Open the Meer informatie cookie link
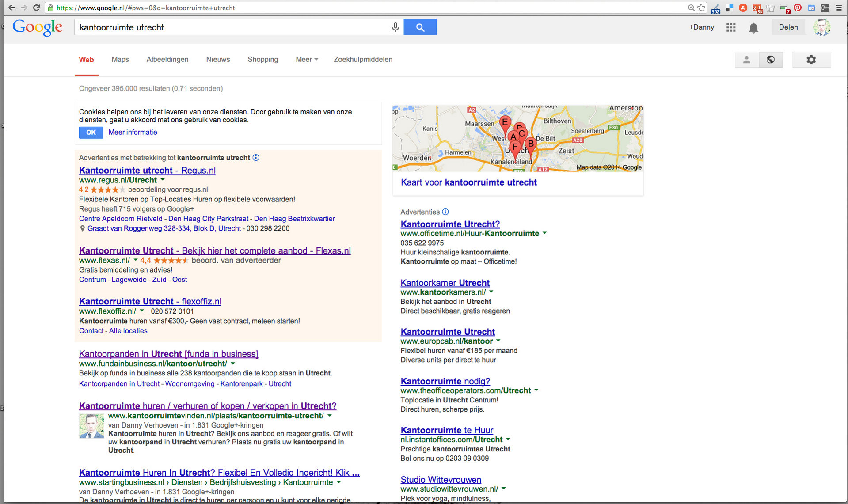 click(x=133, y=132)
